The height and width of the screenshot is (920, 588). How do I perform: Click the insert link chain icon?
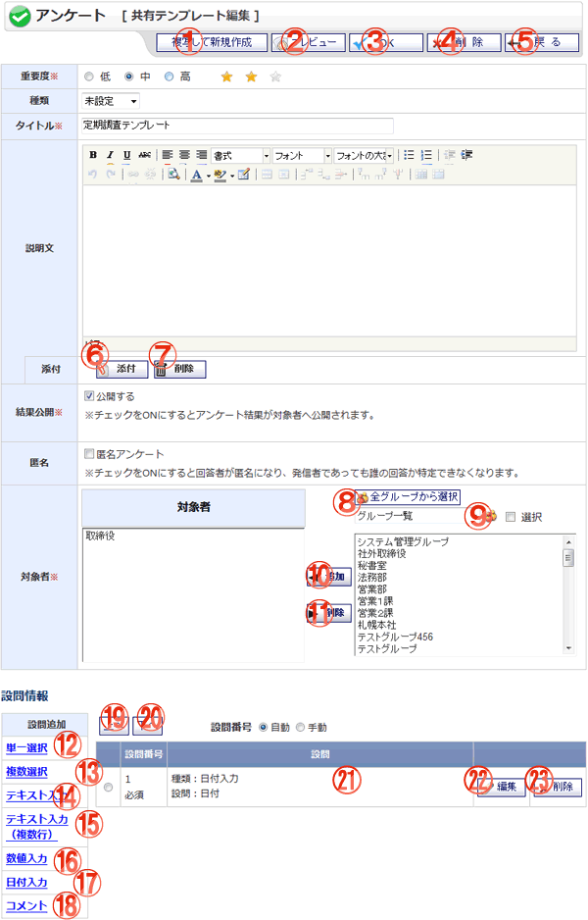[x=133, y=175]
